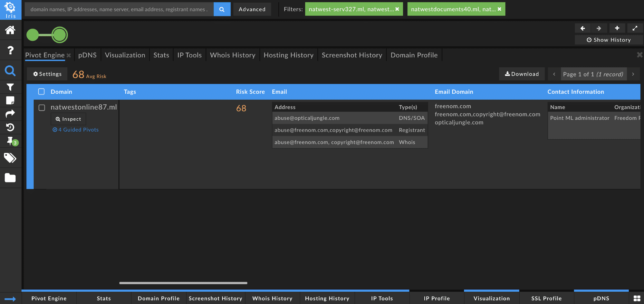Sort by the Risk Score column header
Viewport: 644px width, 304px height.
[250, 92]
